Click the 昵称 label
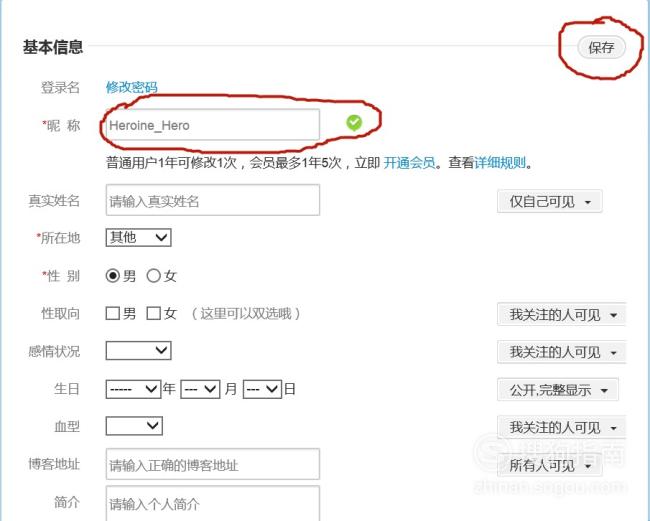This screenshot has width=650, height=521. (x=61, y=125)
